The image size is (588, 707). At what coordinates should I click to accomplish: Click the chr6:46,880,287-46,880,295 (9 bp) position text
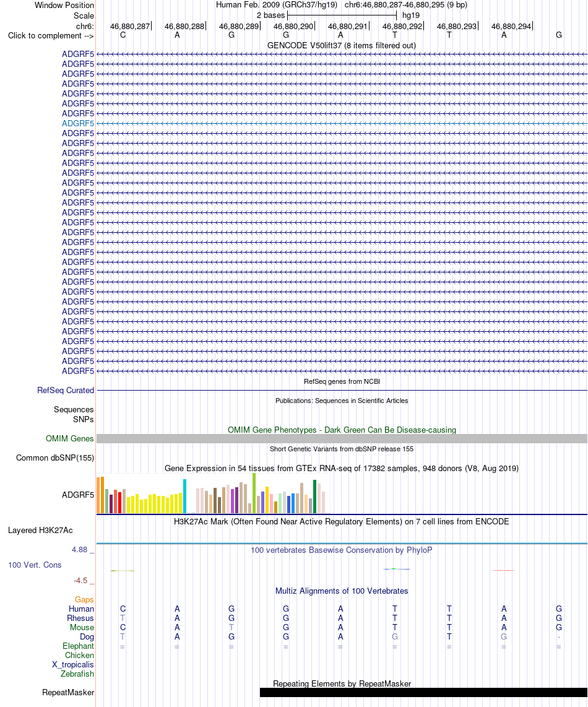point(406,5)
